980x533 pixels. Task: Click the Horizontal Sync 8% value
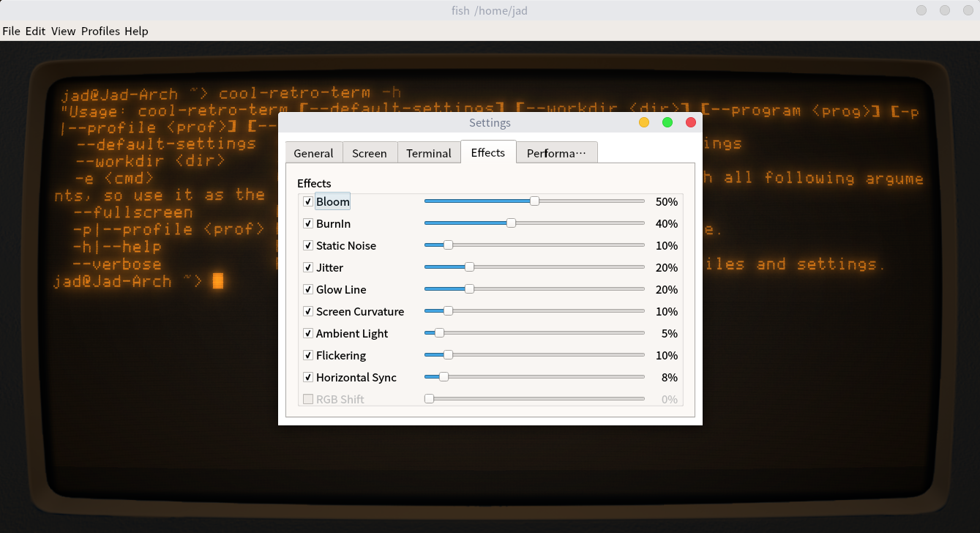click(x=670, y=377)
